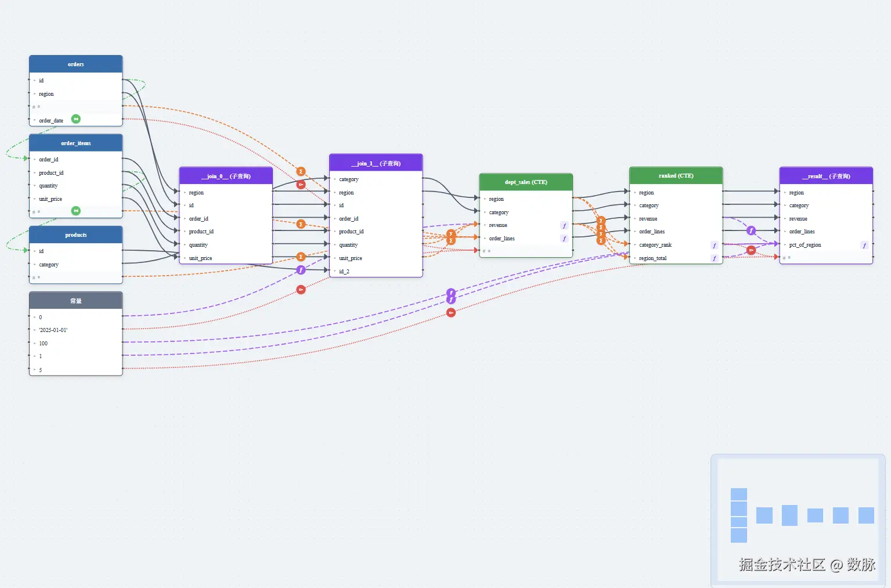Click order_lines column in dept_sales node
Viewport: 891px width, 588px height.
[x=526, y=239]
